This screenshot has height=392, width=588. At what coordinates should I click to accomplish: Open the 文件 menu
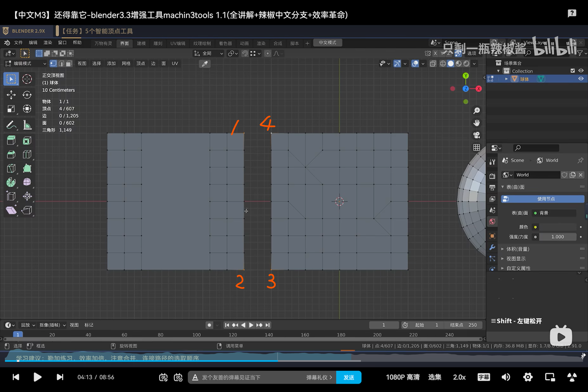[x=18, y=43]
